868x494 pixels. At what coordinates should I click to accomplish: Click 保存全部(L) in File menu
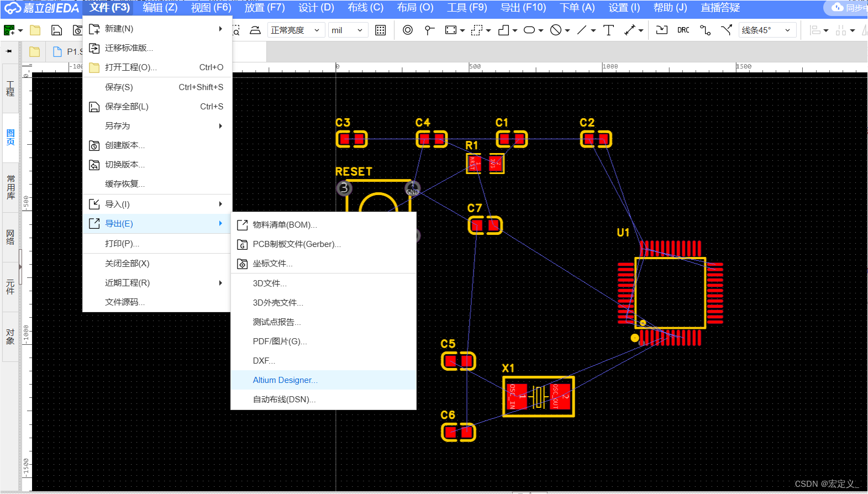pyautogui.click(x=157, y=107)
